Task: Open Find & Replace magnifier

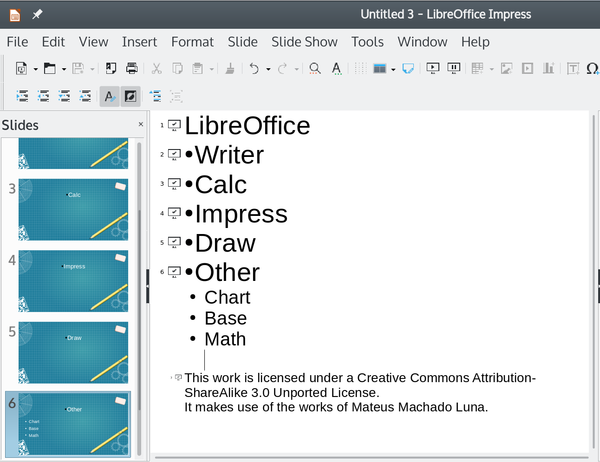Action: click(x=315, y=69)
